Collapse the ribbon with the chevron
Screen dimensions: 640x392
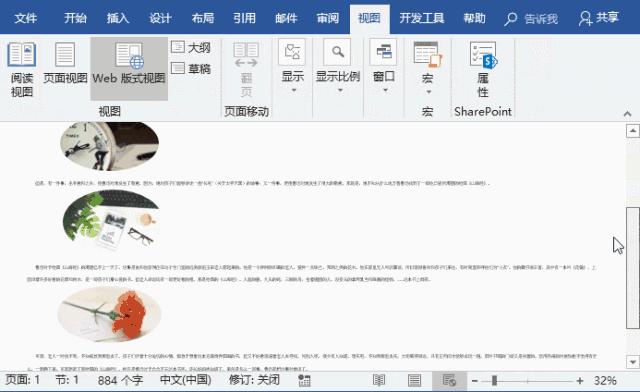[x=627, y=114]
